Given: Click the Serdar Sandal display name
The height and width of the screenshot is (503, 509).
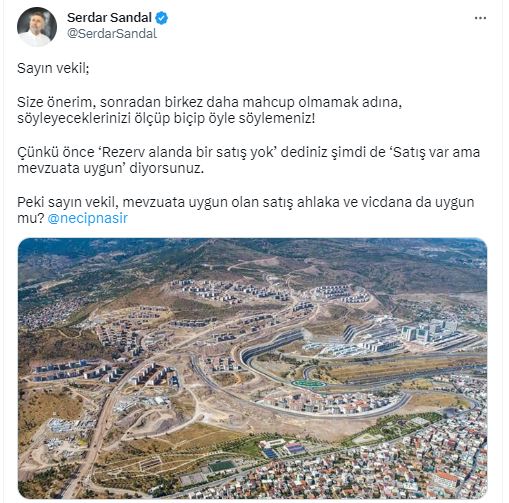Looking at the screenshot, I should (x=109, y=18).
